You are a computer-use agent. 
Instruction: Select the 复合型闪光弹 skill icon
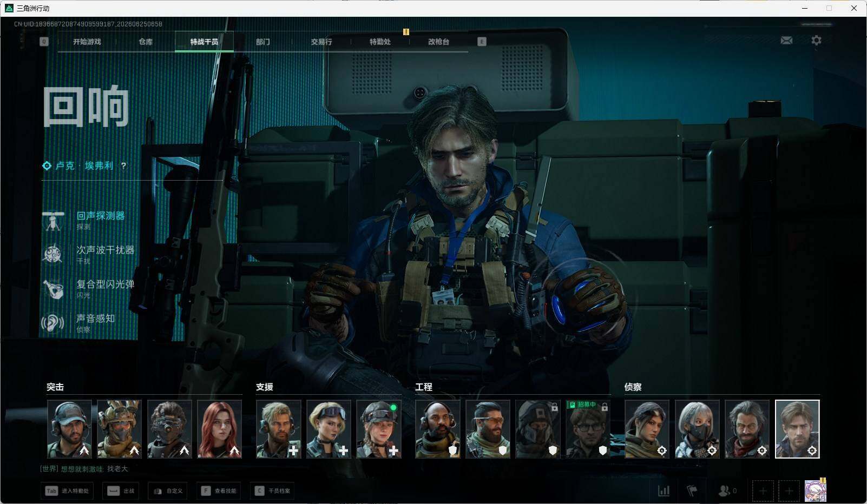tap(53, 289)
